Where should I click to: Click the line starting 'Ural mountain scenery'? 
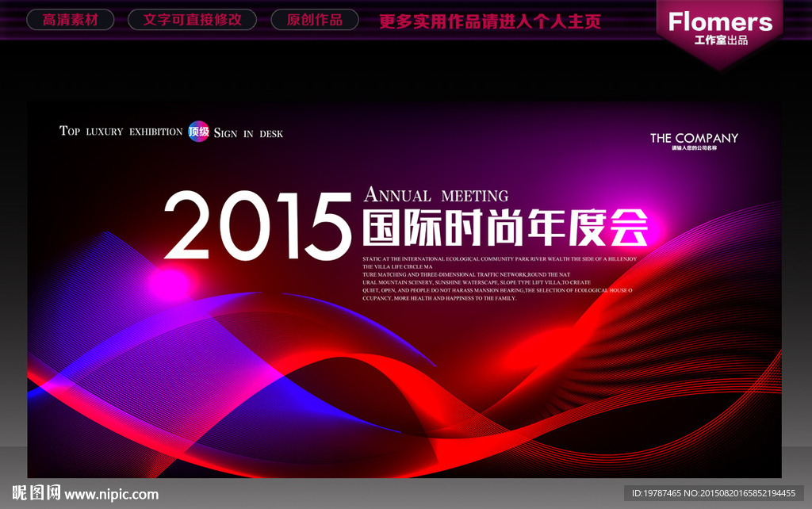tap(477, 283)
